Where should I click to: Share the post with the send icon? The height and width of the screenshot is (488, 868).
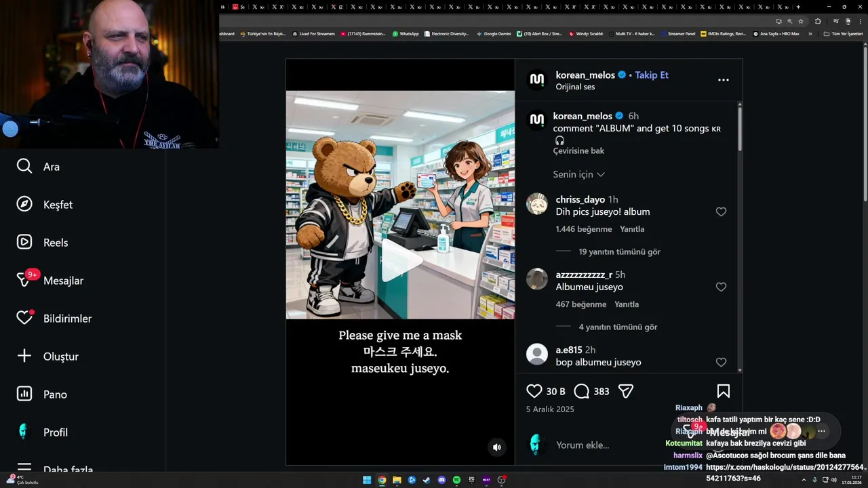pos(626,391)
